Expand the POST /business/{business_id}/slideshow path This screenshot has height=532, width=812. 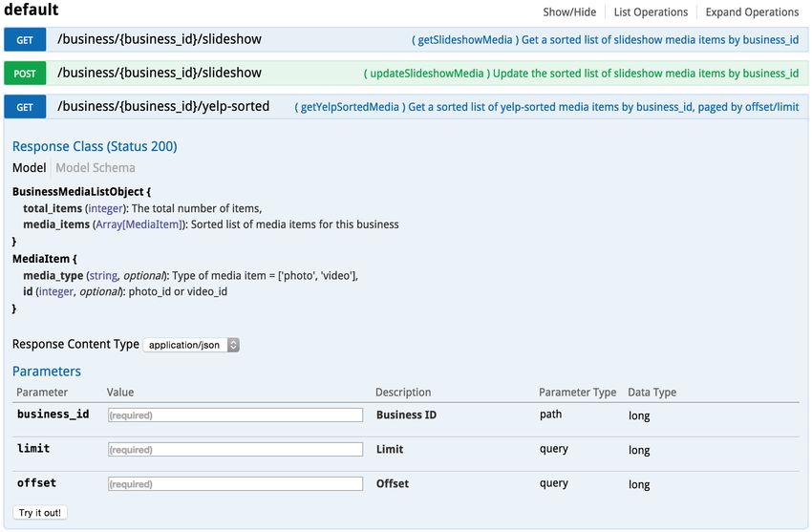(x=160, y=73)
